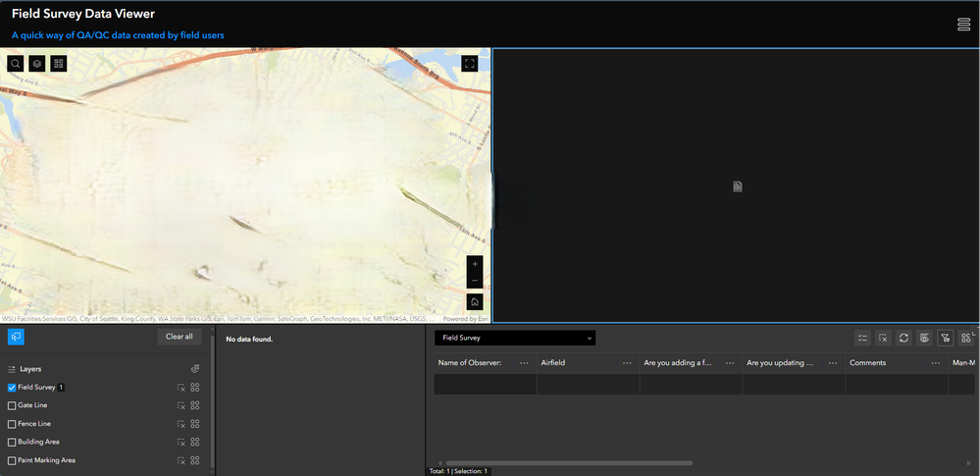Sort by the Comments column header
Viewport: 980px width, 476px height.
point(867,363)
